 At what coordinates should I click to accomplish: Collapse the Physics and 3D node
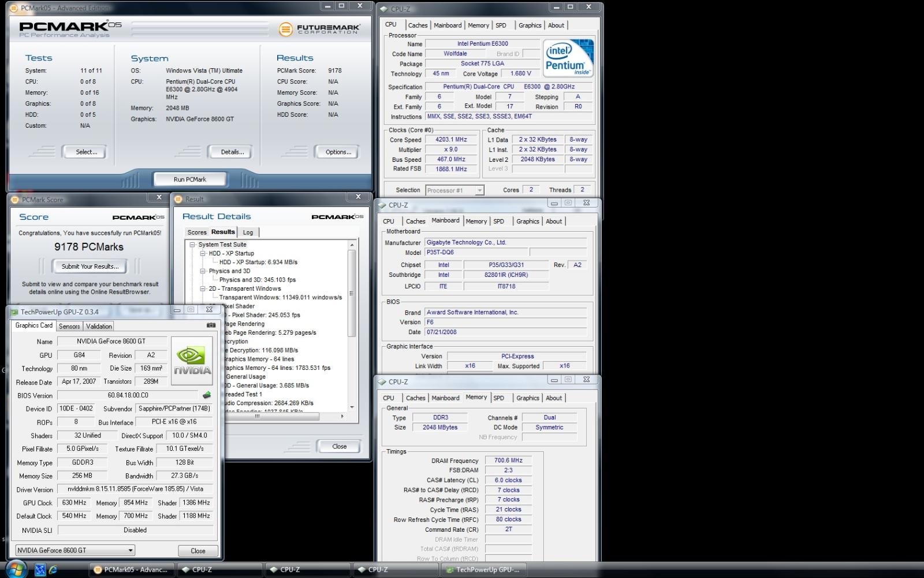click(x=203, y=271)
